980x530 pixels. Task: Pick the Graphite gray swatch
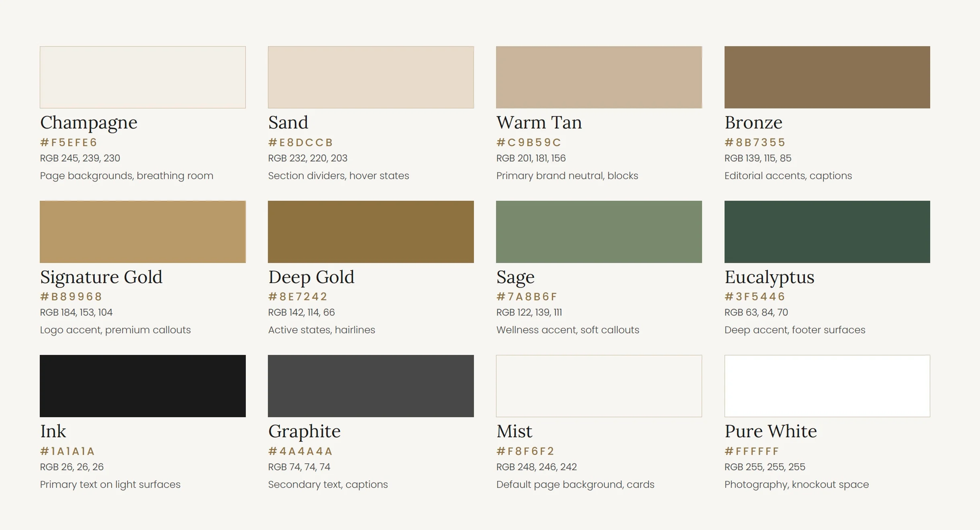[x=371, y=386]
